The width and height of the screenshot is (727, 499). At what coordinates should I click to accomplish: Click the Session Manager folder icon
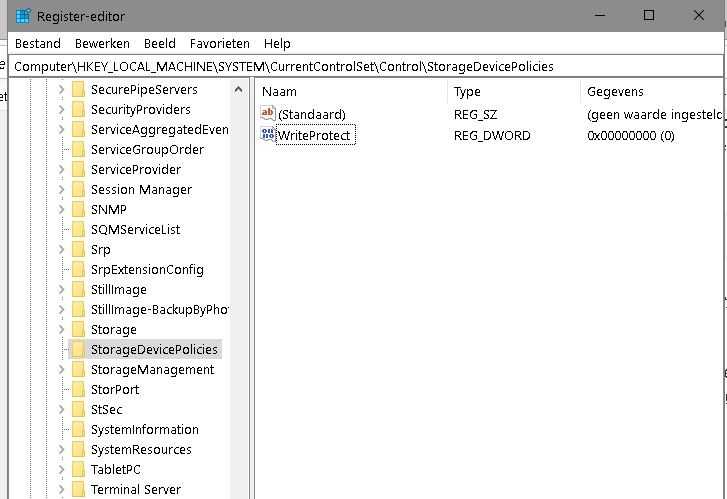tap(77, 190)
